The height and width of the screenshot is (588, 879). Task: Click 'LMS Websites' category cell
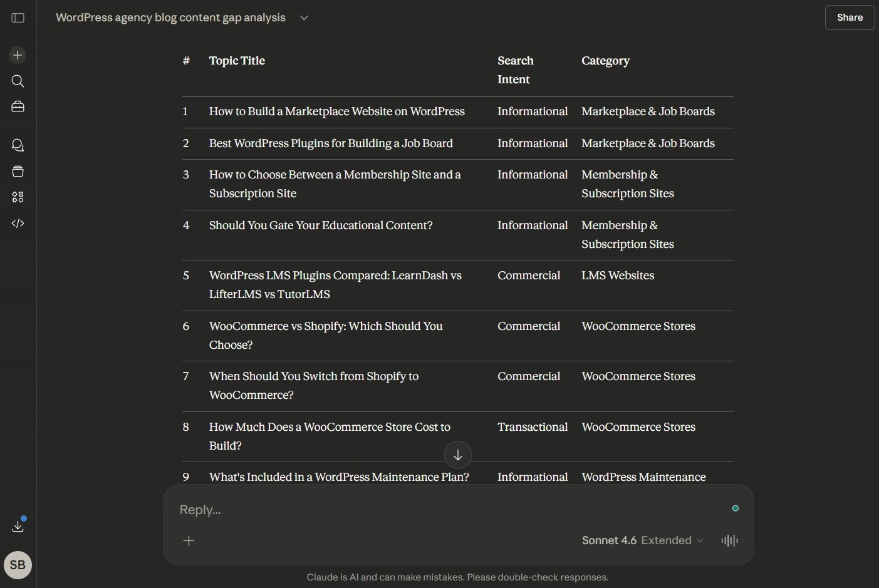click(618, 276)
